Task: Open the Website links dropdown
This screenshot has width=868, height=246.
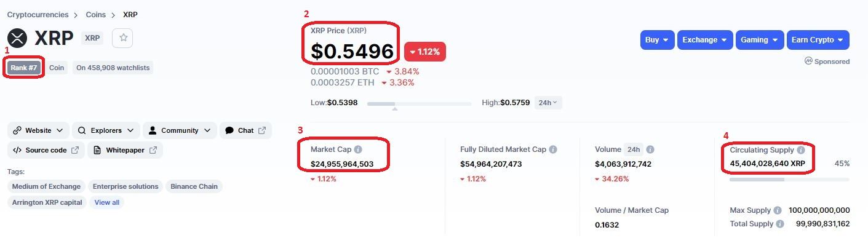Action: [x=38, y=130]
